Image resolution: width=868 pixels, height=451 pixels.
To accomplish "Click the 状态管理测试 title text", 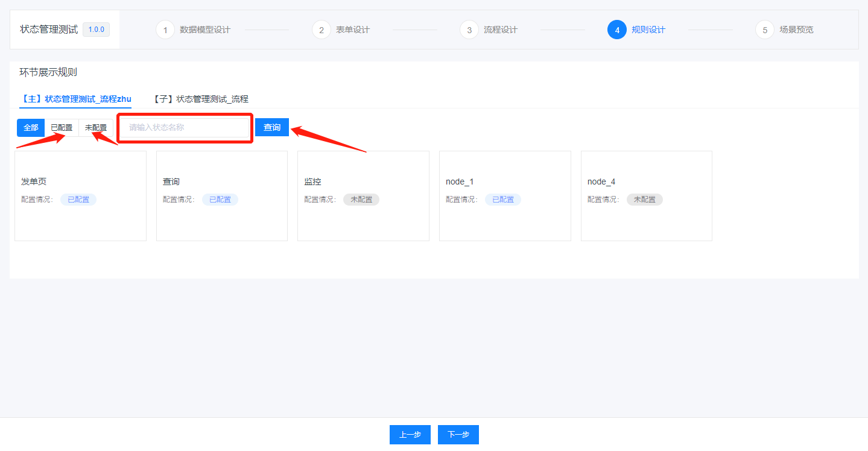I will click(49, 30).
